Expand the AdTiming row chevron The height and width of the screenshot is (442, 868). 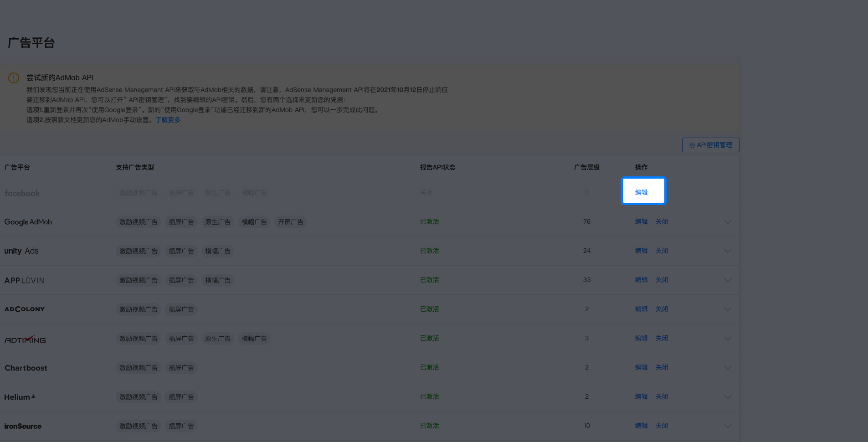coord(728,339)
